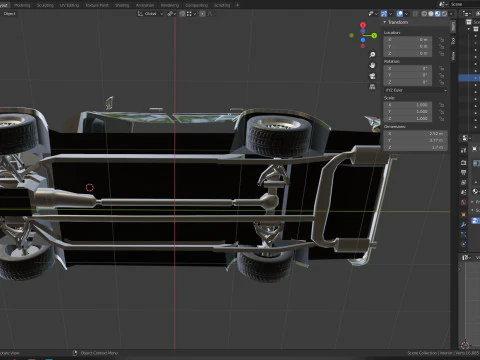Toggle proportional editing
480x360 pixels.
point(202,14)
